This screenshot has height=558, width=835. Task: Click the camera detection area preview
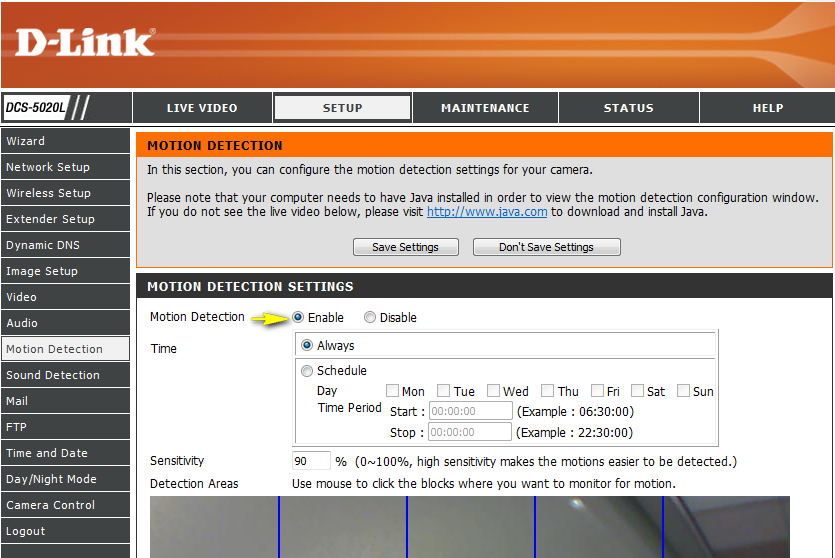point(470,527)
